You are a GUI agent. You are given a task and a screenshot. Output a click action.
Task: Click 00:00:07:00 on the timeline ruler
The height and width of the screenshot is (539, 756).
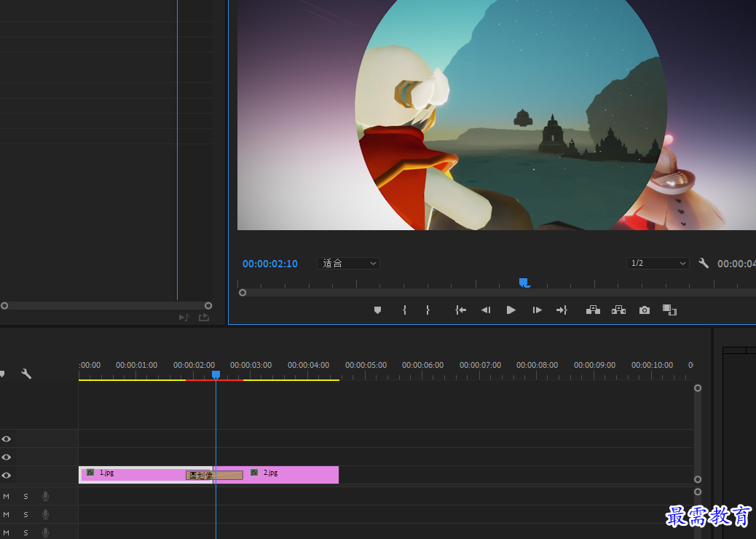pos(480,366)
